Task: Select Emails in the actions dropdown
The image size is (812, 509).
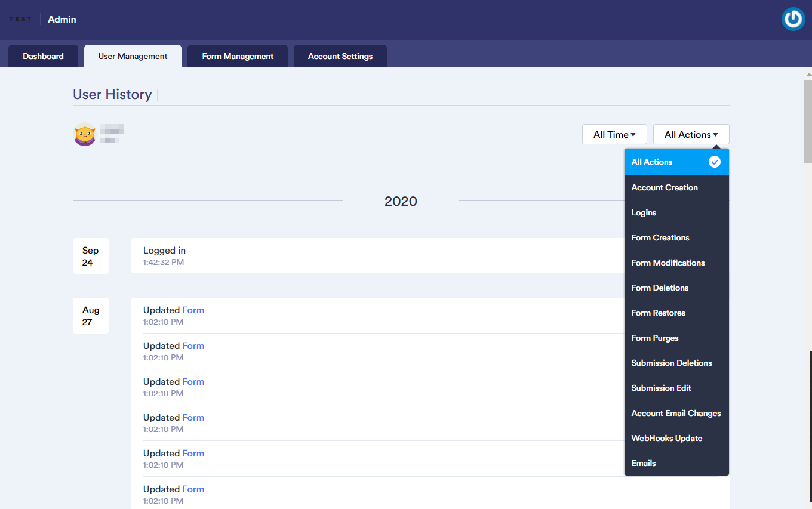Action: [644, 463]
